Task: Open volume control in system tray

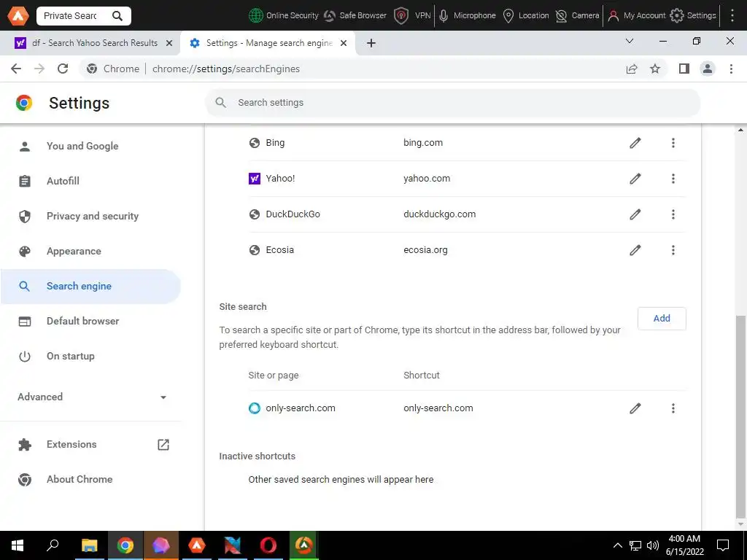Action: (653, 545)
